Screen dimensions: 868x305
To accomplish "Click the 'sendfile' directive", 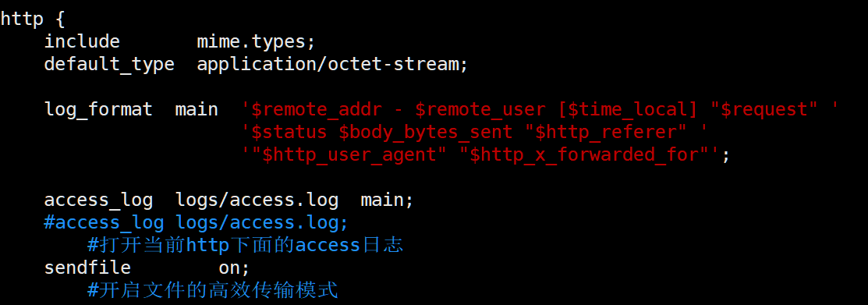I will coord(87,268).
